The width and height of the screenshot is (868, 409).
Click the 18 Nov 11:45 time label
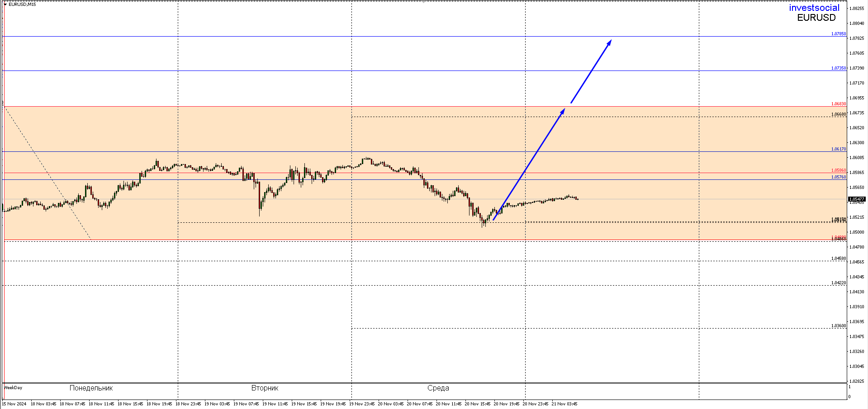(x=101, y=404)
